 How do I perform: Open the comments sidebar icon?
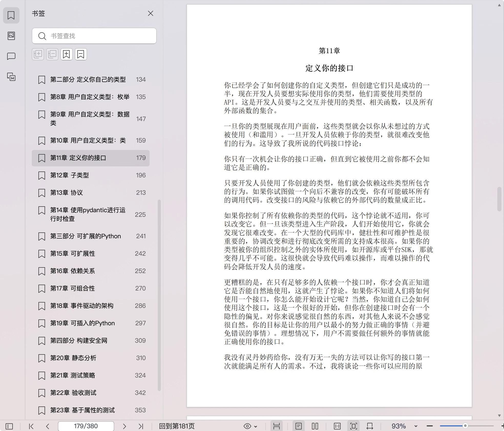[x=11, y=56]
